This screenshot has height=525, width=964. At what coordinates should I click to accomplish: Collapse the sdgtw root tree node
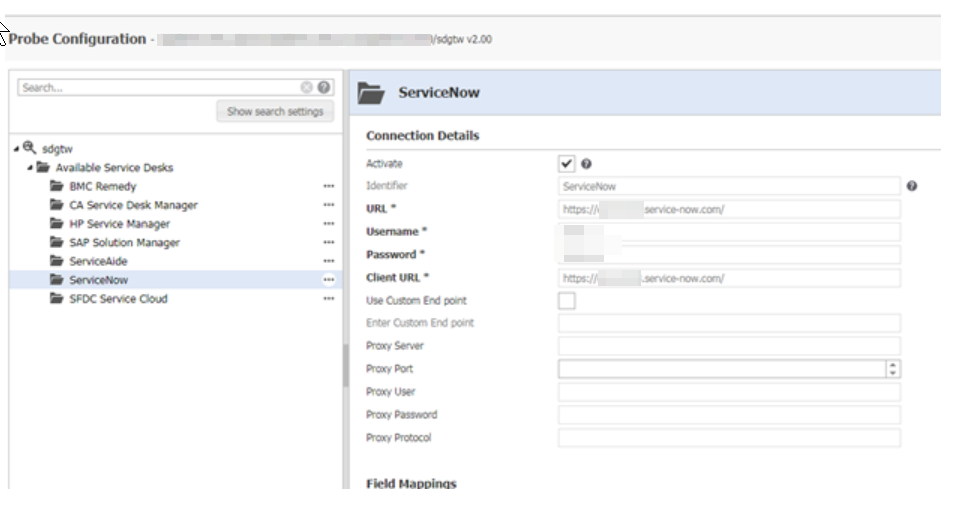click(17, 148)
